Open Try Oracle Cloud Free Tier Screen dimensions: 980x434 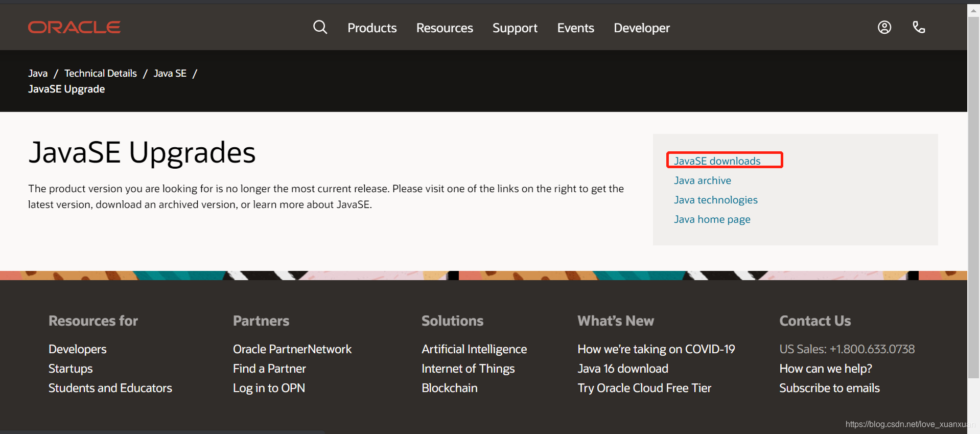tap(644, 388)
